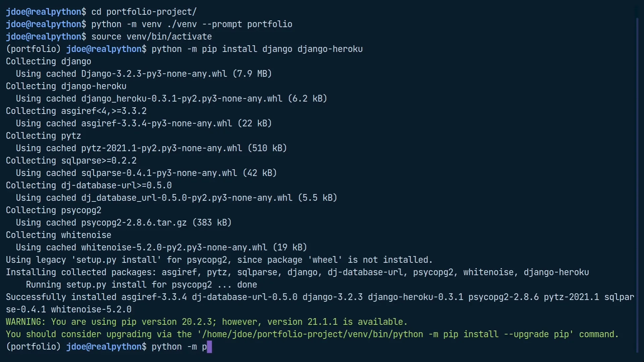
Task: Click the pytz-2021.1 wheel filename
Action: pyautogui.click(x=162, y=148)
